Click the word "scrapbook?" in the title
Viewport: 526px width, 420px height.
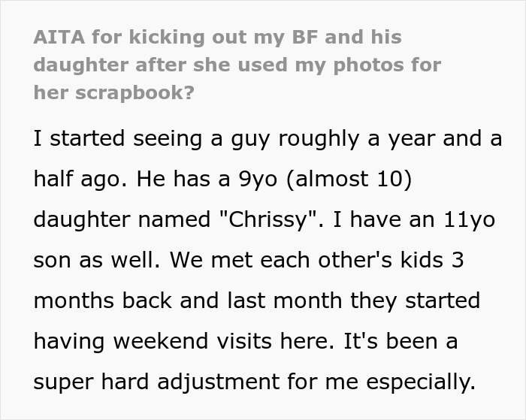tap(135, 93)
